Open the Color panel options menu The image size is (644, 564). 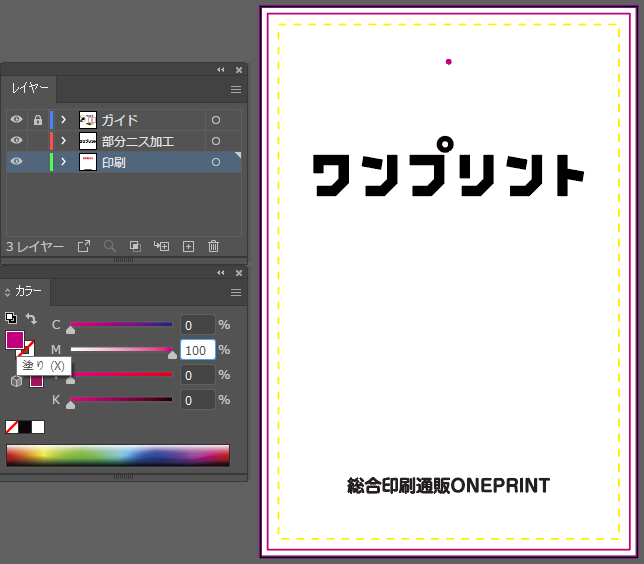pos(236,293)
